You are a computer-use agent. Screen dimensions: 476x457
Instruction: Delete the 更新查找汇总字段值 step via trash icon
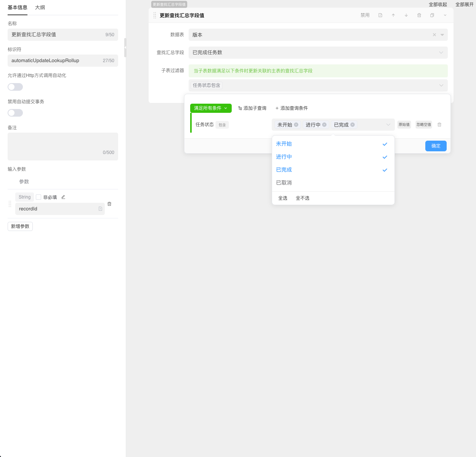click(x=419, y=15)
